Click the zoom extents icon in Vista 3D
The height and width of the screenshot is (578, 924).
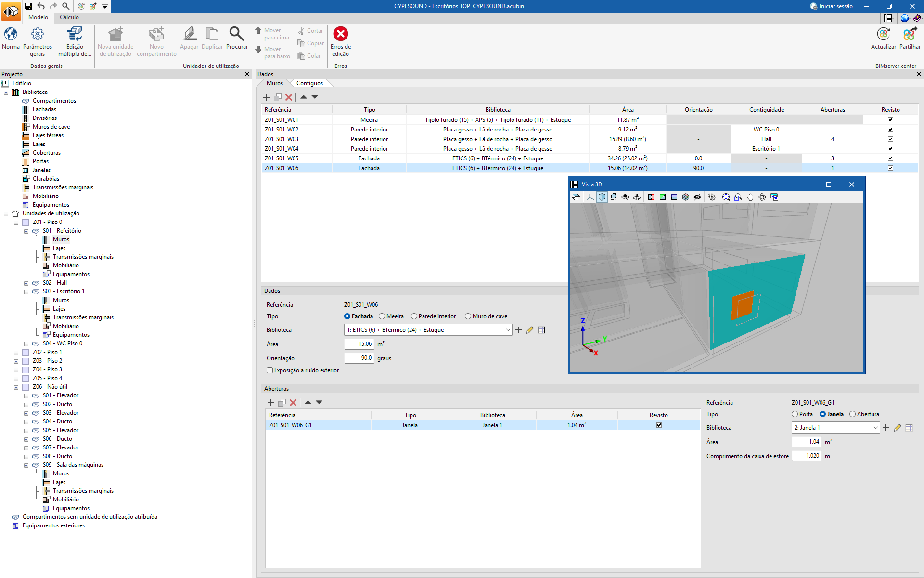coord(726,197)
